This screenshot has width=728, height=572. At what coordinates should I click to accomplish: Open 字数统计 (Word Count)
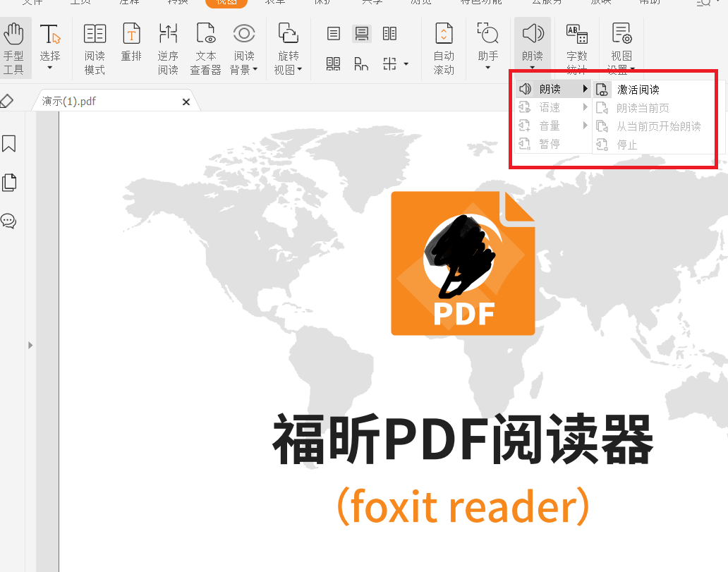576,47
